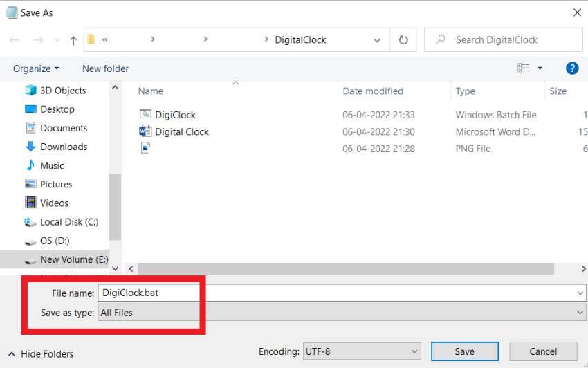Sort by Size column header
The image size is (588, 368).
[558, 91]
